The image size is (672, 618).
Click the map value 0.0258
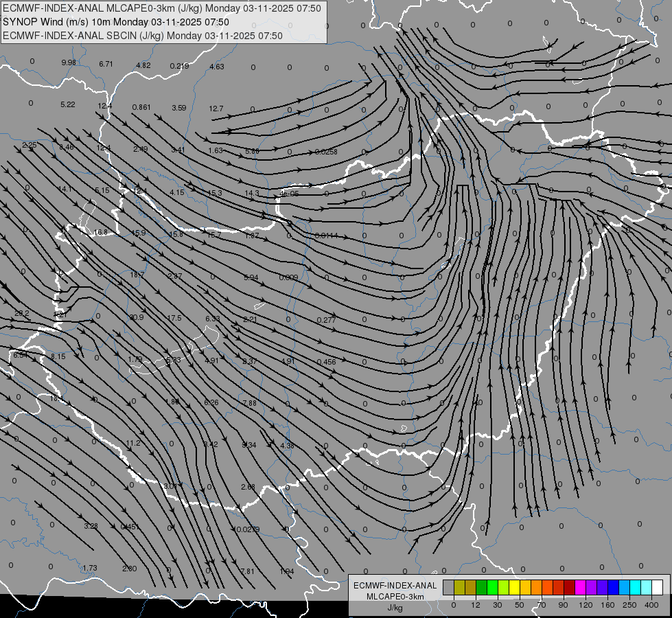[327, 152]
